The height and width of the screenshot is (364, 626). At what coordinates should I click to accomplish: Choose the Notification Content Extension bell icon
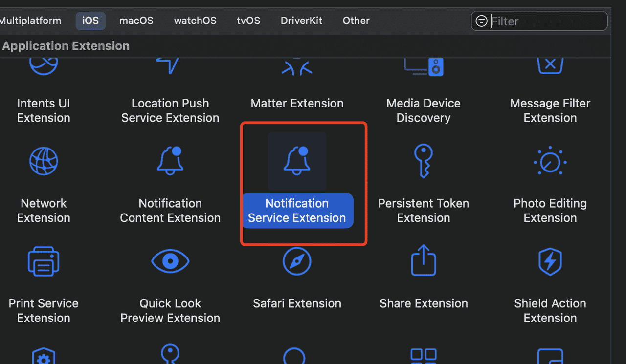pyautogui.click(x=170, y=160)
